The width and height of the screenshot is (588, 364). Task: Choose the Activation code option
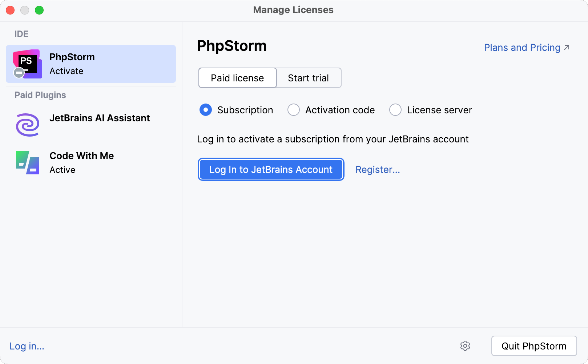(293, 110)
